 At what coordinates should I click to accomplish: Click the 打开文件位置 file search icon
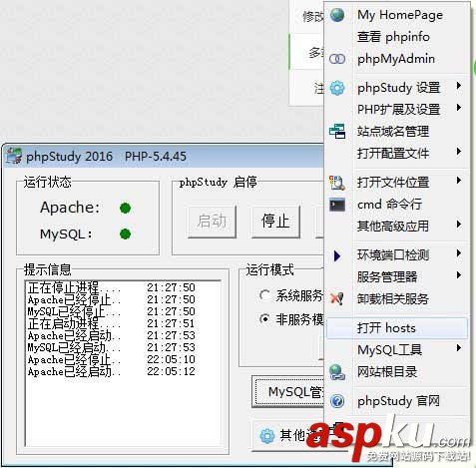pos(337,183)
